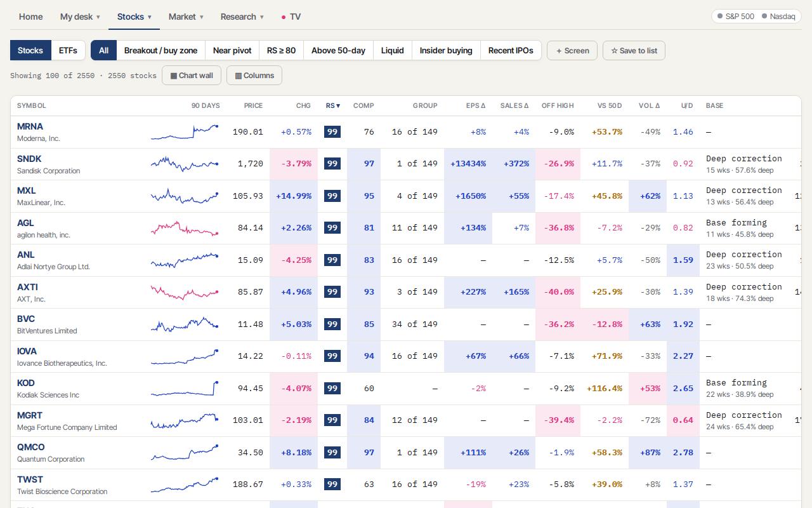Sort by OFF HIGH column header
The height and width of the screenshot is (508, 812).
[558, 105]
